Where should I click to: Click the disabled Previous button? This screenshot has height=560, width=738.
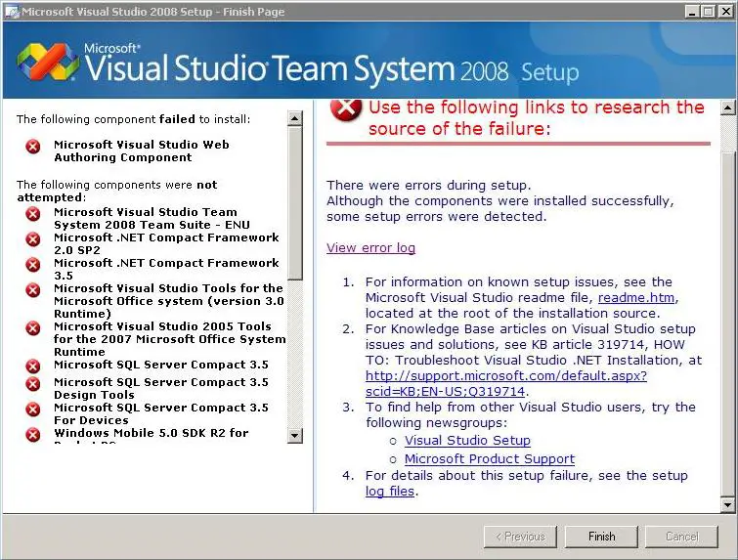(x=521, y=537)
